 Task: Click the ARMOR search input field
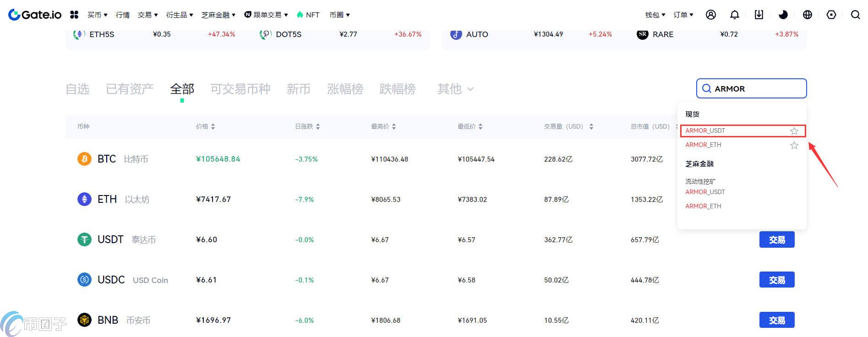point(751,88)
